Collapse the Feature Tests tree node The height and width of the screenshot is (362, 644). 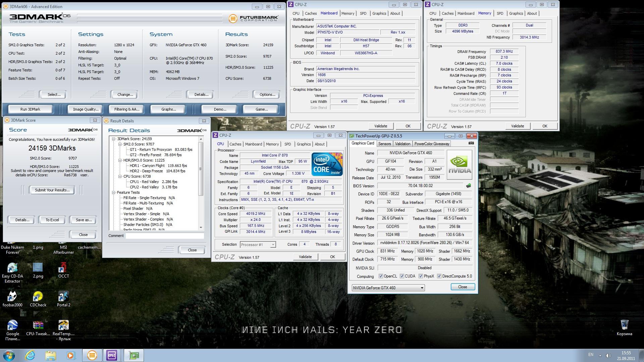point(113,192)
